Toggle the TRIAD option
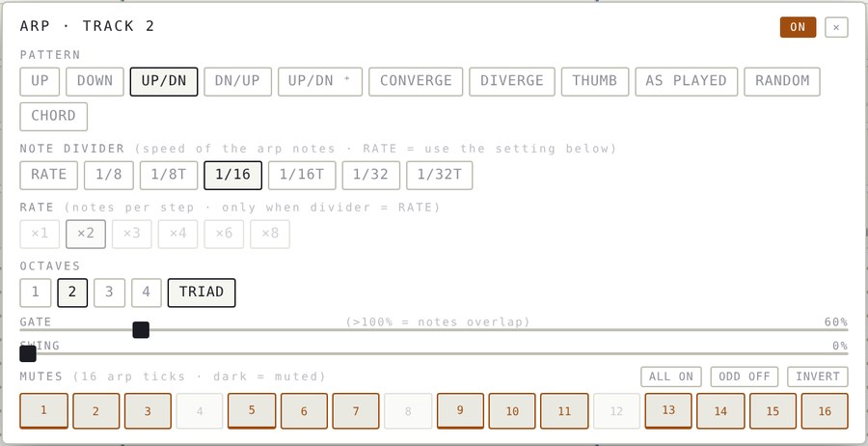Viewport: 868px width, 446px height. (x=202, y=293)
